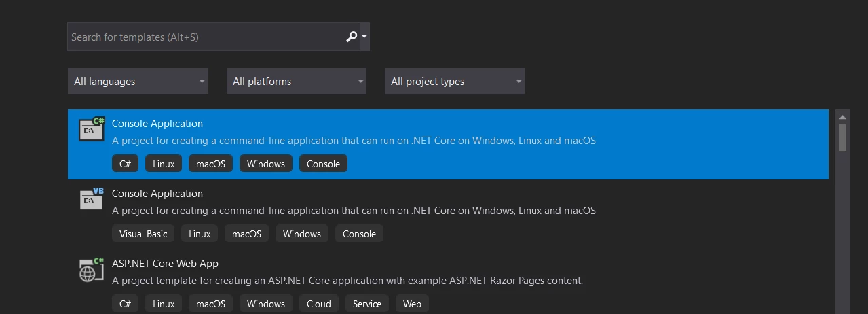Expand the All platforms dropdown

coord(297,82)
